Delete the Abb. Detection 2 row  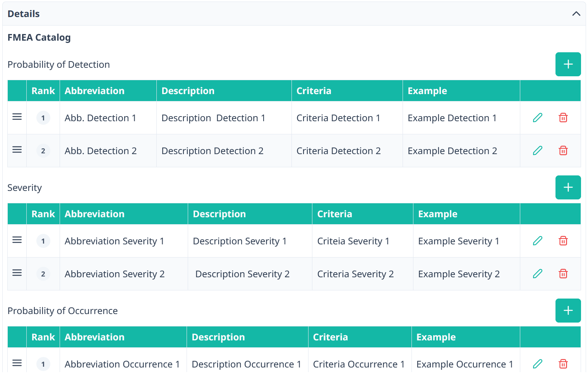point(563,151)
